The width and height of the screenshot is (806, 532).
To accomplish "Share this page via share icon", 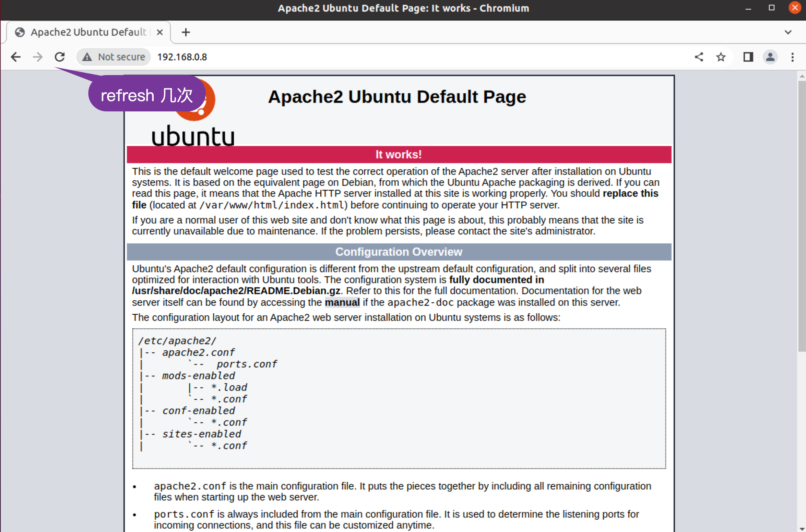I will (699, 57).
